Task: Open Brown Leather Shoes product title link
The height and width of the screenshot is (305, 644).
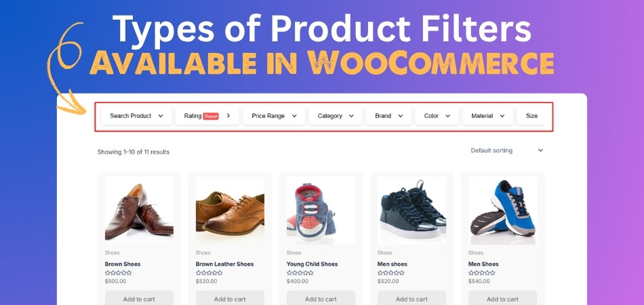Action: [x=224, y=264]
